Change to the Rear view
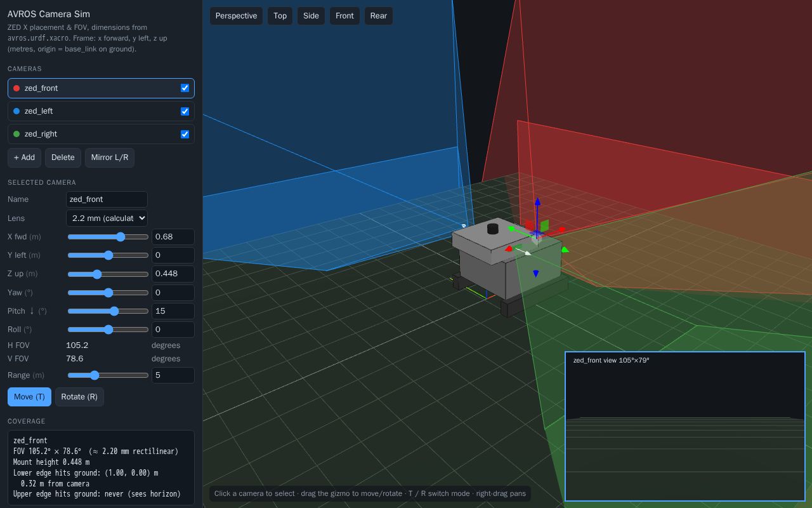 pos(379,16)
